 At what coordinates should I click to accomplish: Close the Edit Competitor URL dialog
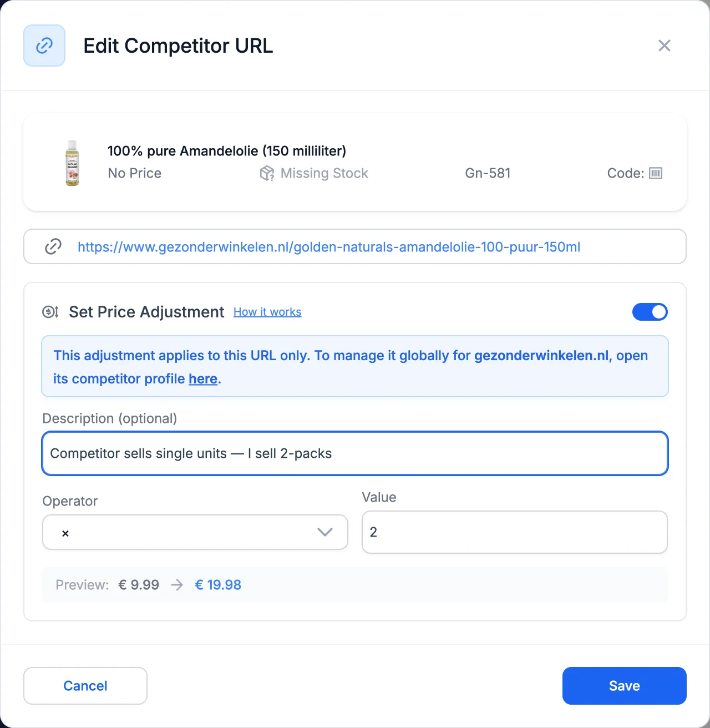[x=664, y=46]
